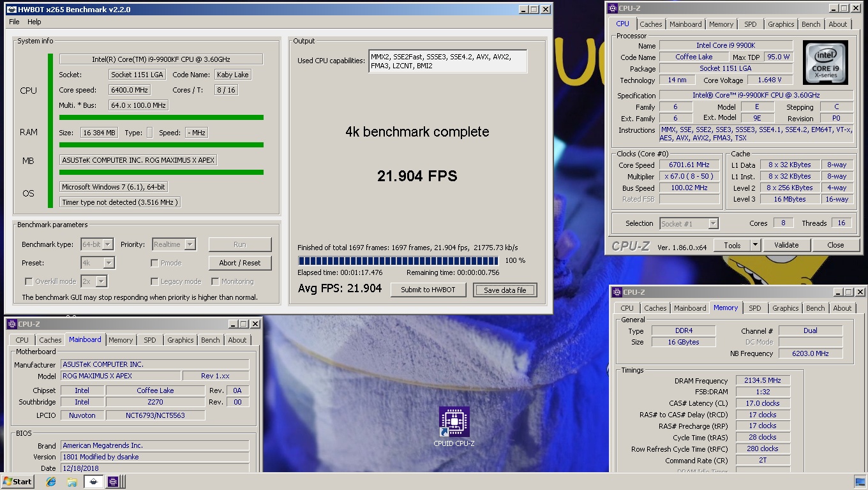
Task: Open Bench tab in CPU-Z Mainboard window
Action: click(211, 340)
